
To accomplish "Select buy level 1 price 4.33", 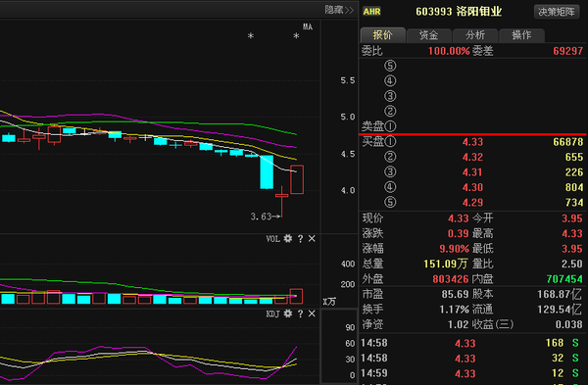I will pos(472,142).
